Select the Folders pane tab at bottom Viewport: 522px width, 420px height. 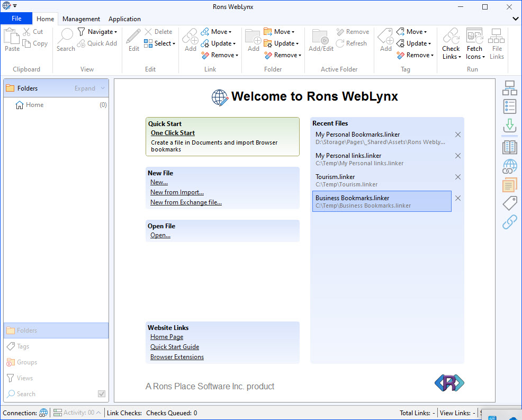56,330
